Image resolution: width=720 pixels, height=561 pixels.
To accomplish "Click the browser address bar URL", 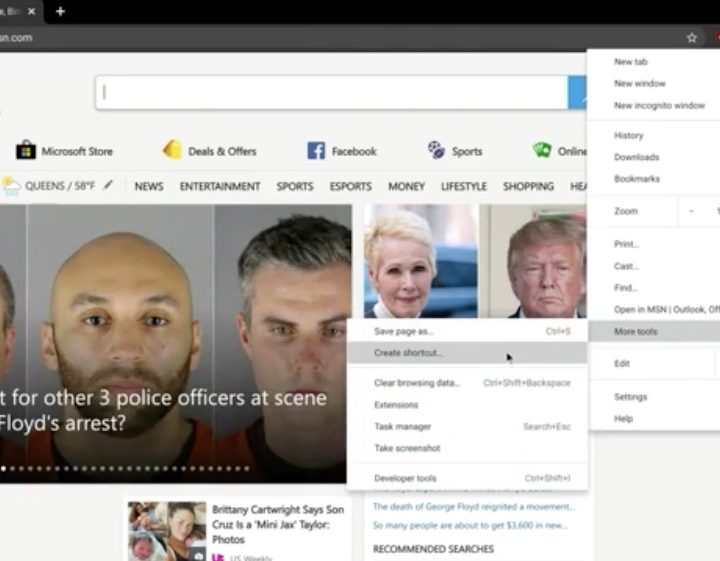I will click(x=16, y=38).
